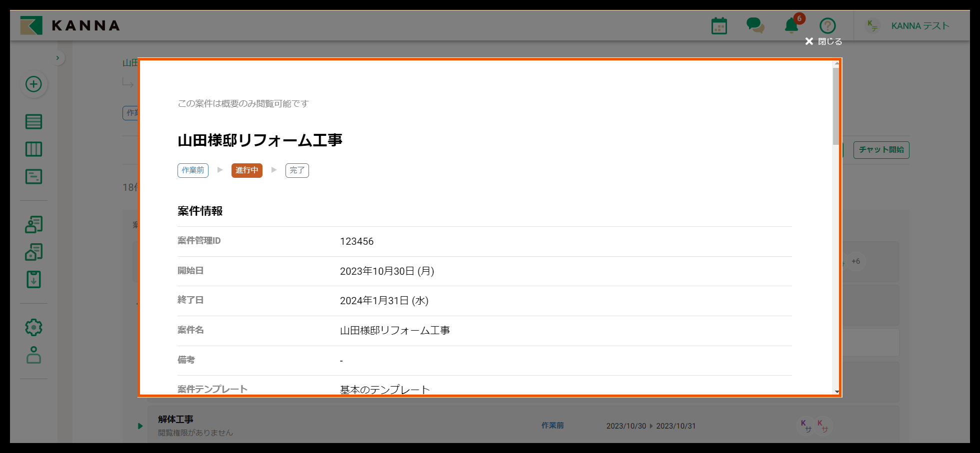Select the 進行中 status
980x453 pixels.
(x=246, y=170)
